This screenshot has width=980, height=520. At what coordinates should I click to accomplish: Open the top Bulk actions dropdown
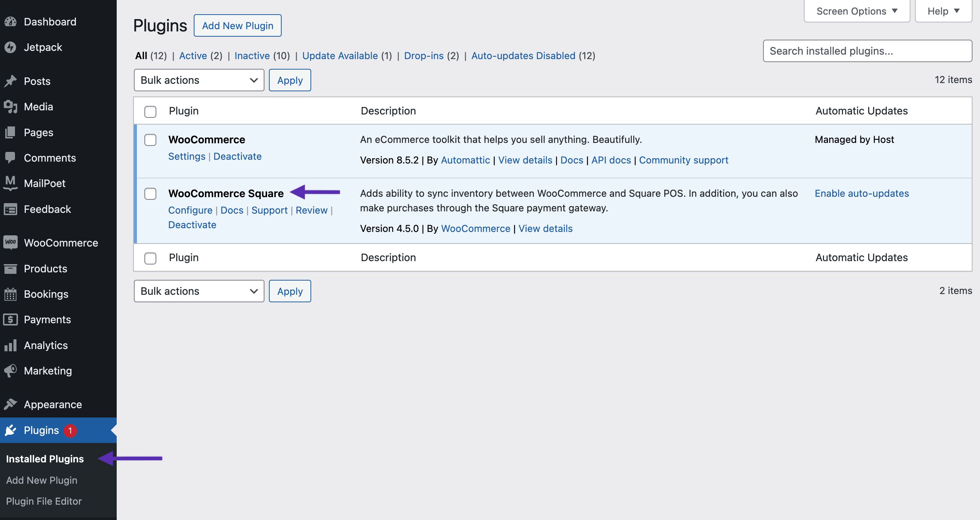(x=199, y=80)
